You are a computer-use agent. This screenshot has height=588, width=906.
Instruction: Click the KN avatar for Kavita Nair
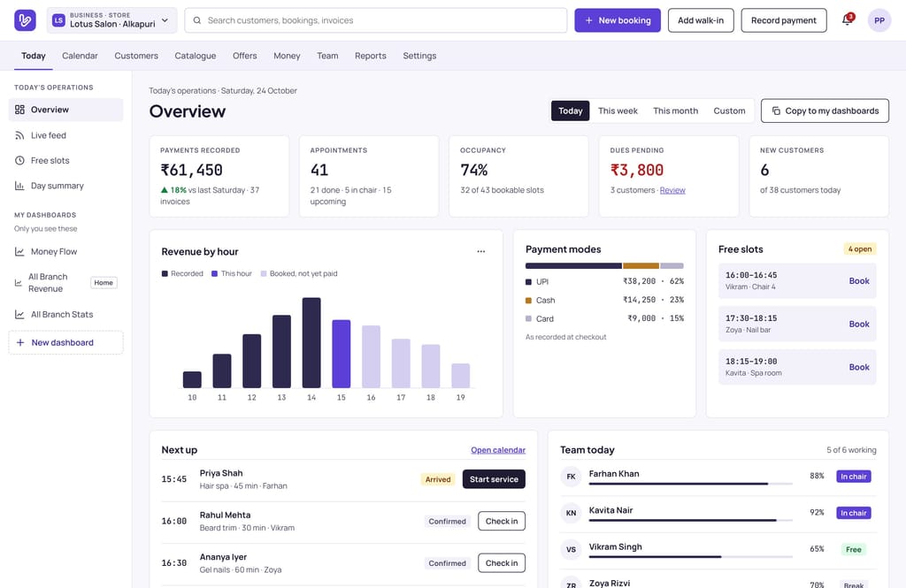point(571,513)
